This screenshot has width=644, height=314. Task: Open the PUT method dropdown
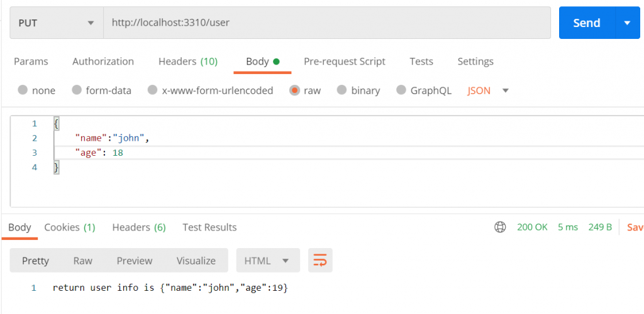tap(57, 23)
